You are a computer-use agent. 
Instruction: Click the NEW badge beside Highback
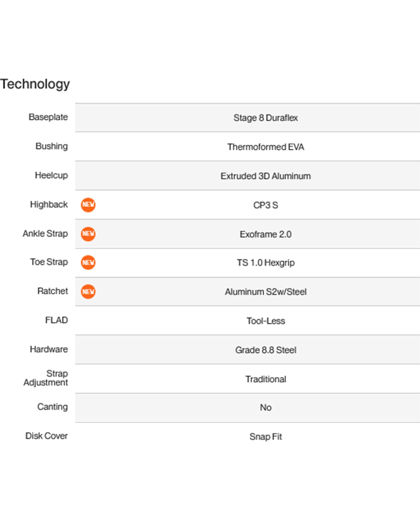[x=88, y=205]
